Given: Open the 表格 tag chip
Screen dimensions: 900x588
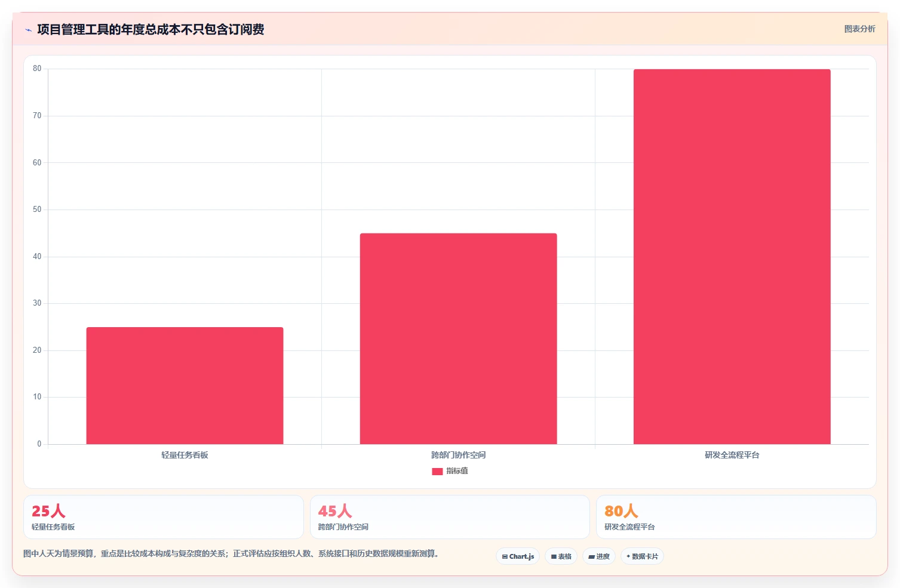Looking at the screenshot, I should pyautogui.click(x=561, y=556).
